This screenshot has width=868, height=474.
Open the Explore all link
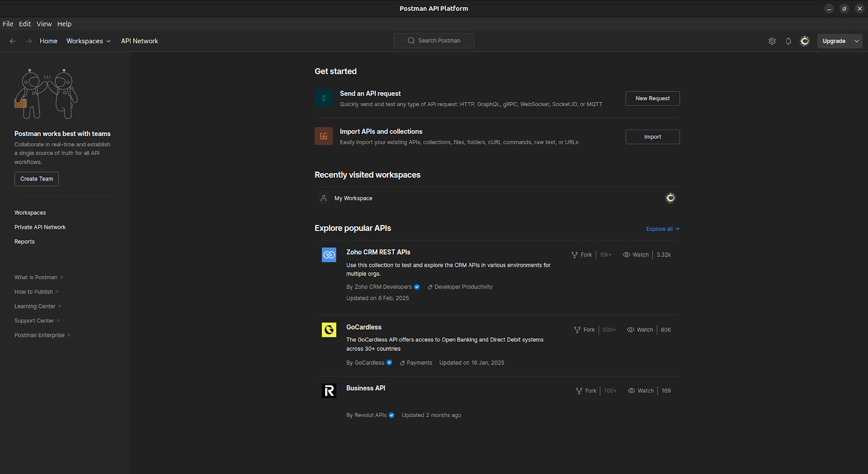(x=663, y=229)
